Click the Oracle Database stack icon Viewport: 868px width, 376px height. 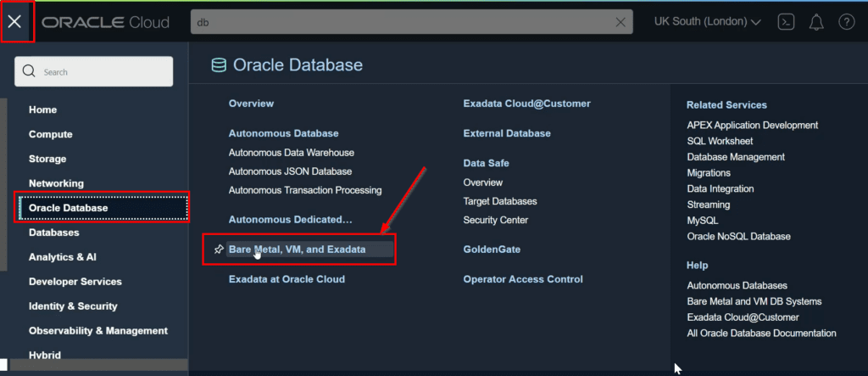tap(220, 65)
